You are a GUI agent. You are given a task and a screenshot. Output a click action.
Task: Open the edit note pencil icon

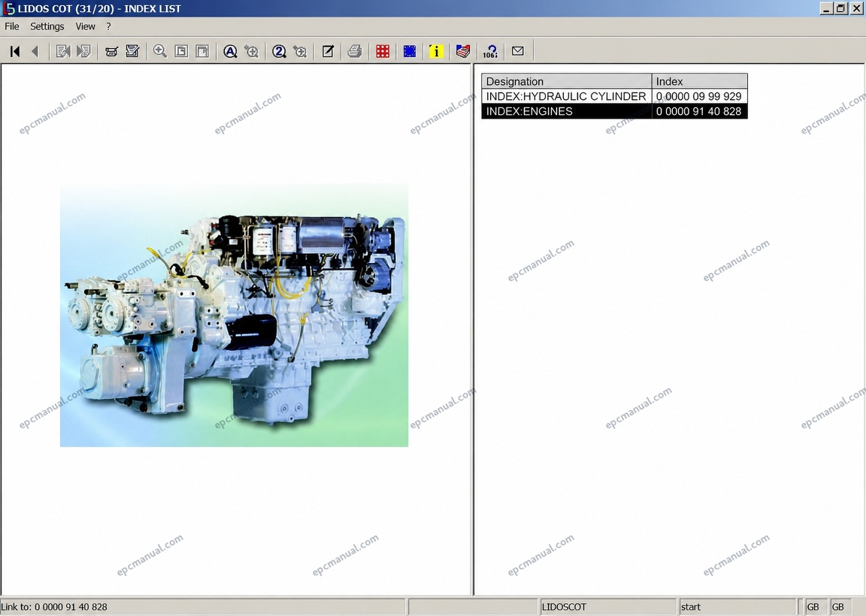tap(328, 51)
